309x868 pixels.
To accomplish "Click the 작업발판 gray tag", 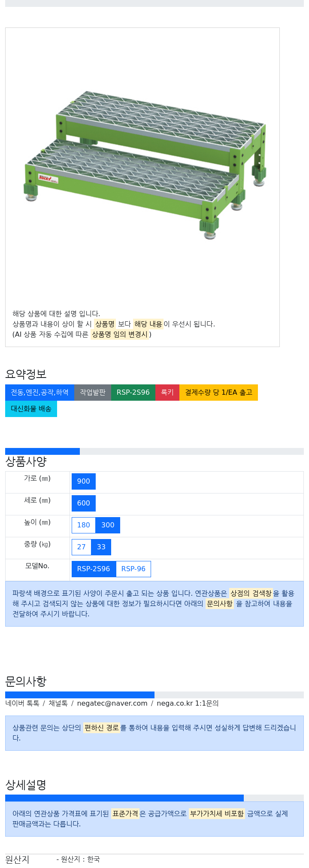I will (x=93, y=393).
